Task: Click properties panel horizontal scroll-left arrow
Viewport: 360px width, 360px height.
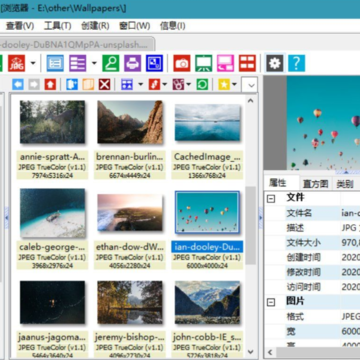Action: tap(270, 352)
